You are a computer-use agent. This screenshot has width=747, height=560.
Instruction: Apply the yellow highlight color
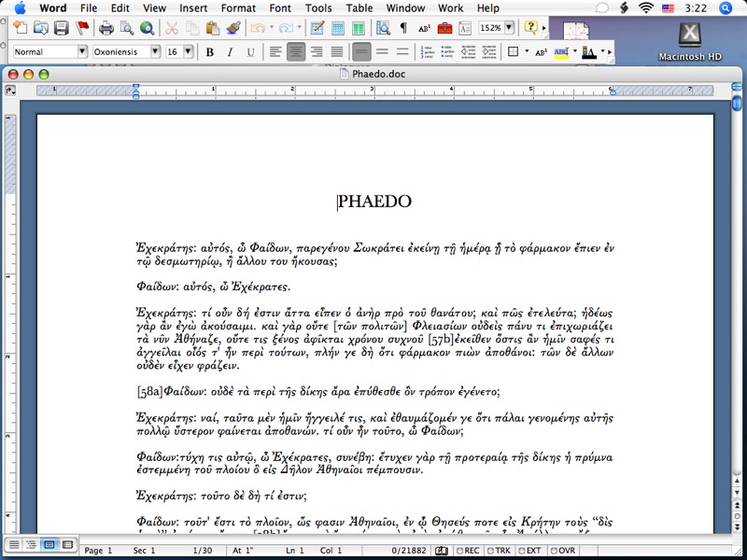point(561,52)
